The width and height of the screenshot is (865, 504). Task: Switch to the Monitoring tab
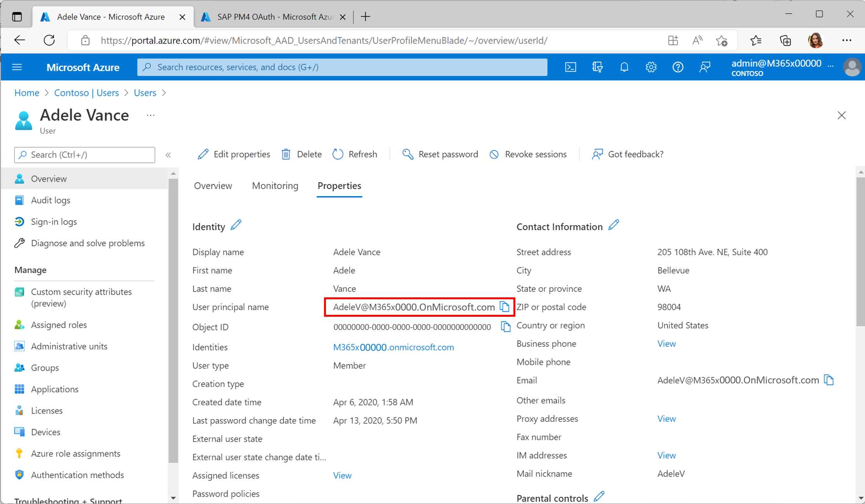coord(276,185)
